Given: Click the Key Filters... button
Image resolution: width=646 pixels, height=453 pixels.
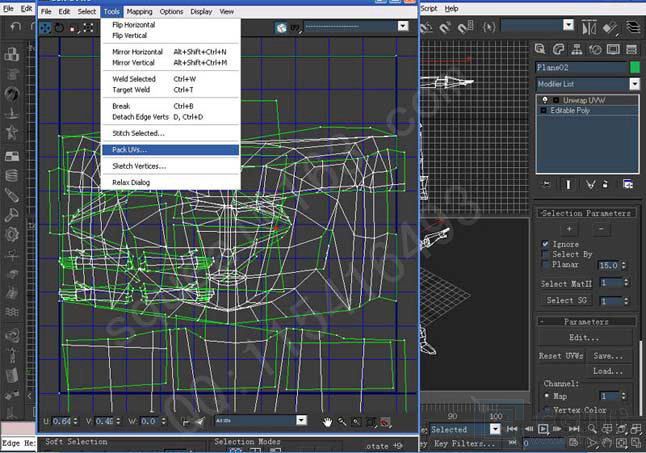Looking at the screenshot, I should pos(464,444).
